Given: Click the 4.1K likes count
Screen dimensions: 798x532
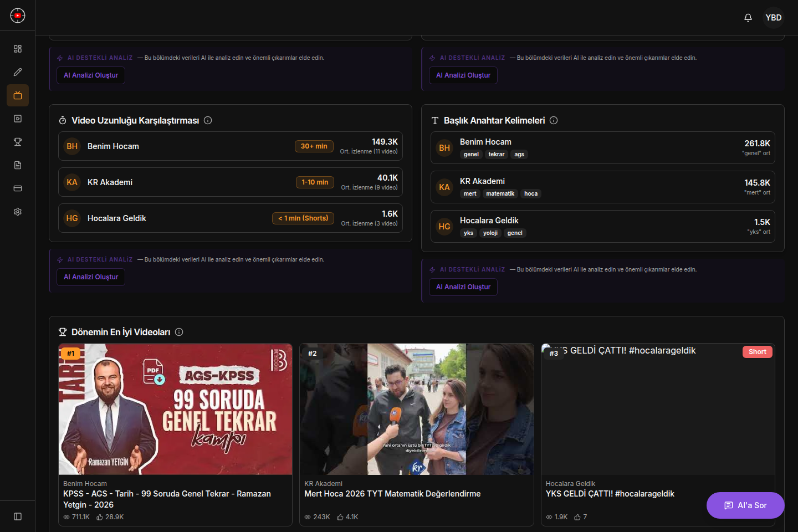Looking at the screenshot, I should coord(348,517).
